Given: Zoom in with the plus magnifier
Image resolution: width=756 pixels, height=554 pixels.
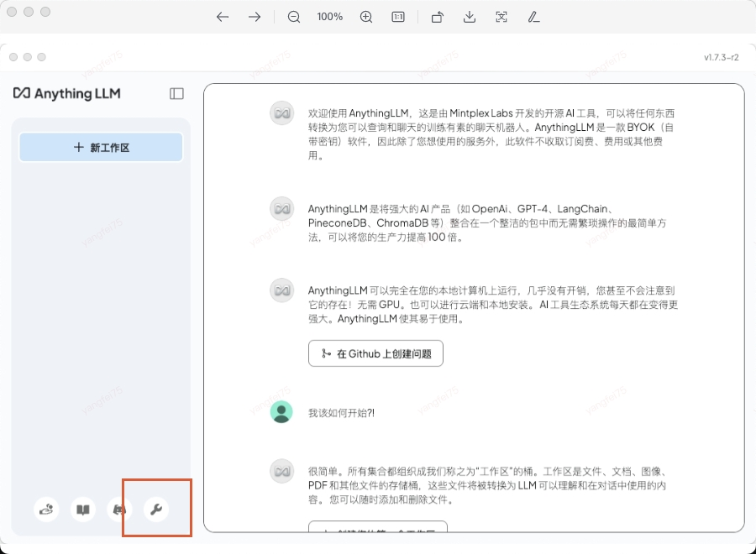Looking at the screenshot, I should pos(366,17).
